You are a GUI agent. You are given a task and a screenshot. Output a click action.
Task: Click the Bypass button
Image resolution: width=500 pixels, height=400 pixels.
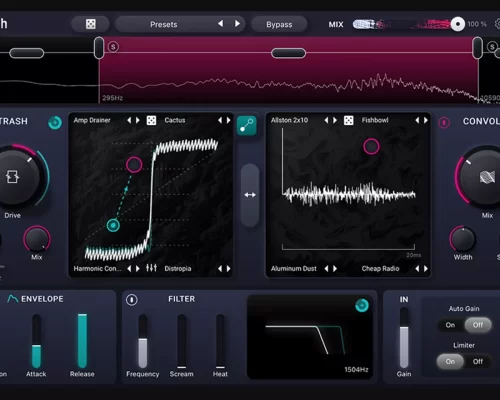tap(279, 24)
